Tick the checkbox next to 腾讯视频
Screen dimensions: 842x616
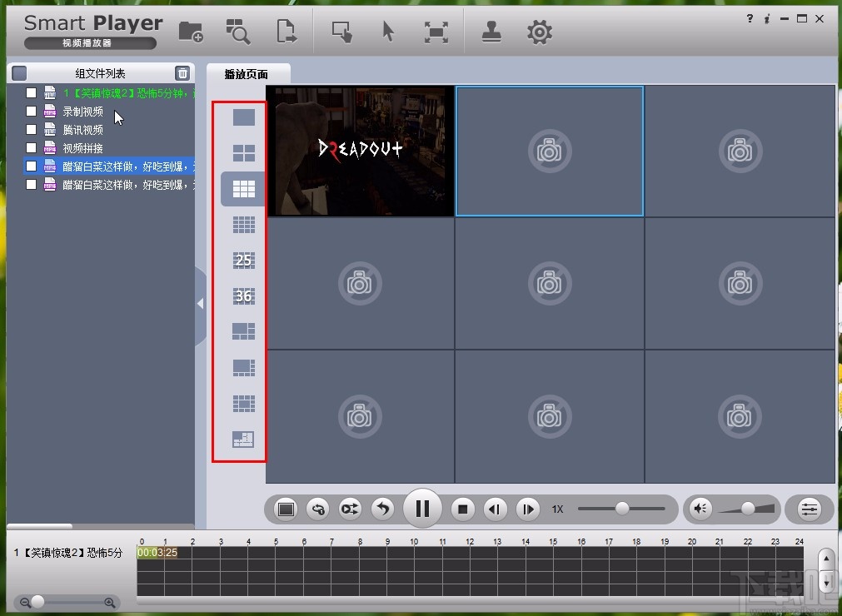[31, 130]
